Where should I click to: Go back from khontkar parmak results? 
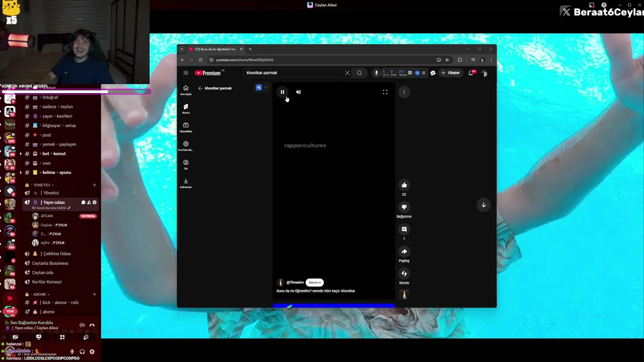[200, 88]
